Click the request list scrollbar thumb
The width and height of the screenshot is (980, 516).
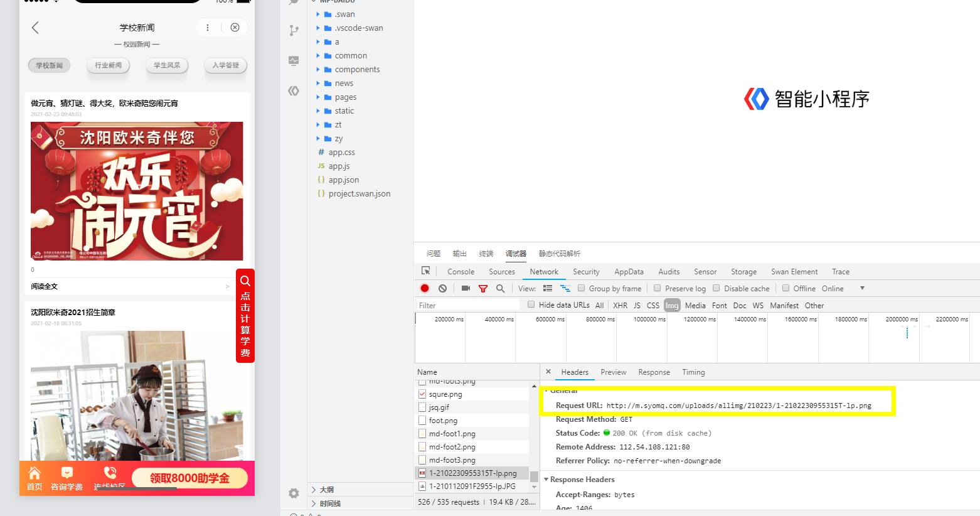click(x=534, y=476)
